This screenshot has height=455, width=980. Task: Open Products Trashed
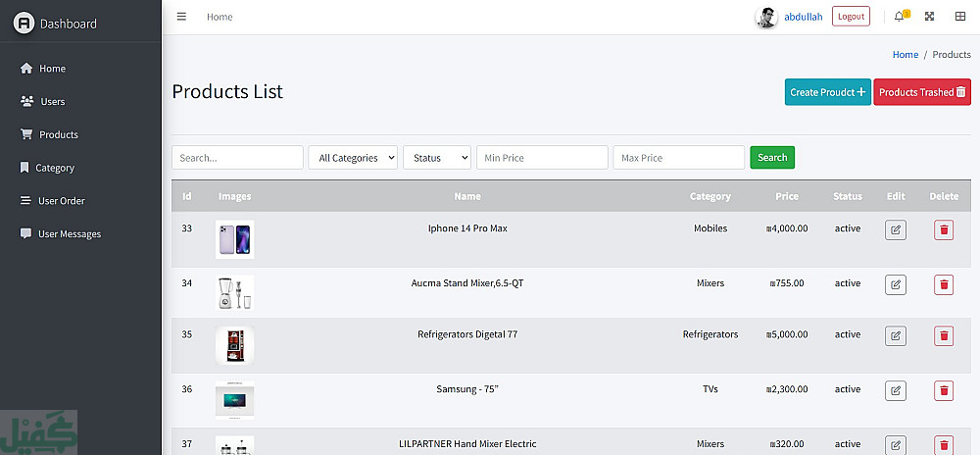coord(921,92)
